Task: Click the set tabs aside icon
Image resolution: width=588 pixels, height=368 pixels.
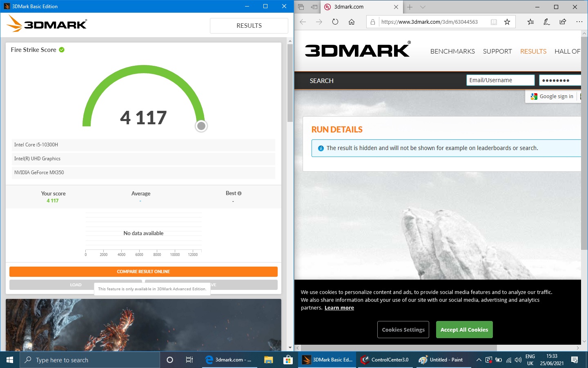Action: [x=314, y=7]
